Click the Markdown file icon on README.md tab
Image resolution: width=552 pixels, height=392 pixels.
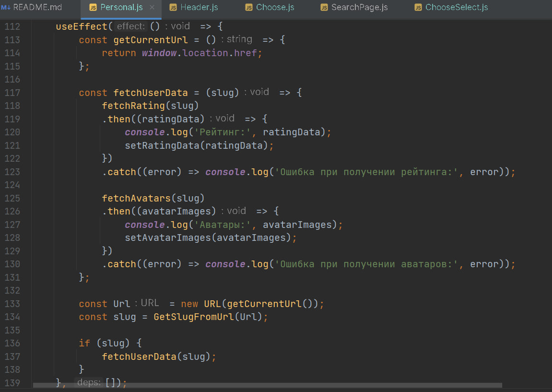pyautogui.click(x=6, y=7)
